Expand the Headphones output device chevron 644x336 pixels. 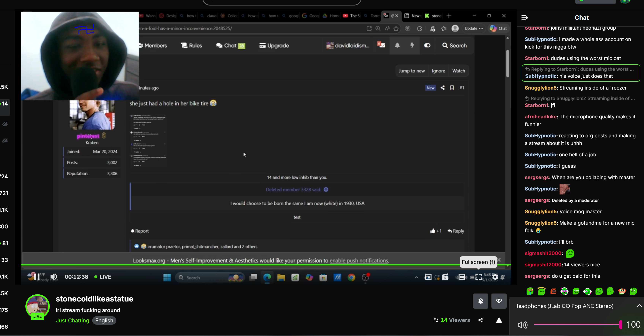(x=639, y=305)
